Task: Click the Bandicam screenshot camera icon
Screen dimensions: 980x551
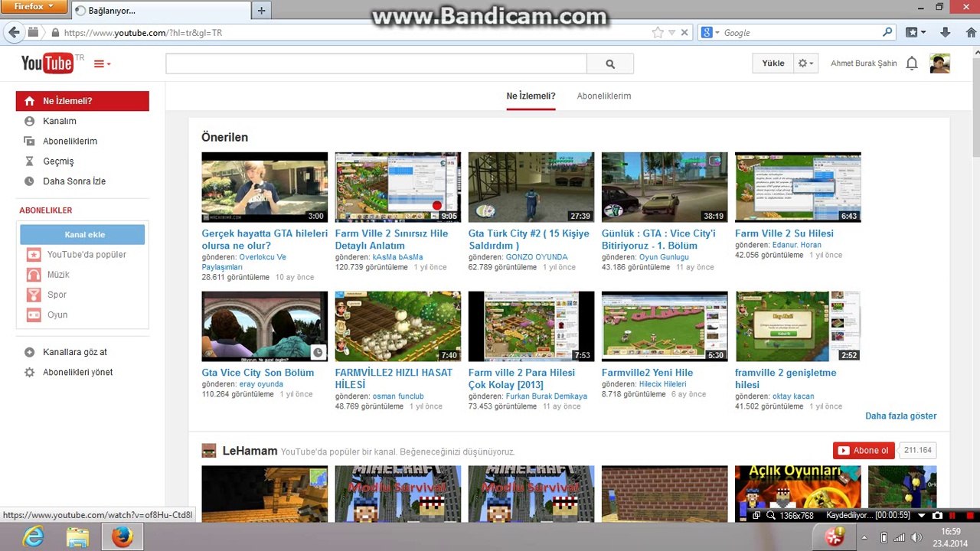Action: pyautogui.click(x=937, y=516)
